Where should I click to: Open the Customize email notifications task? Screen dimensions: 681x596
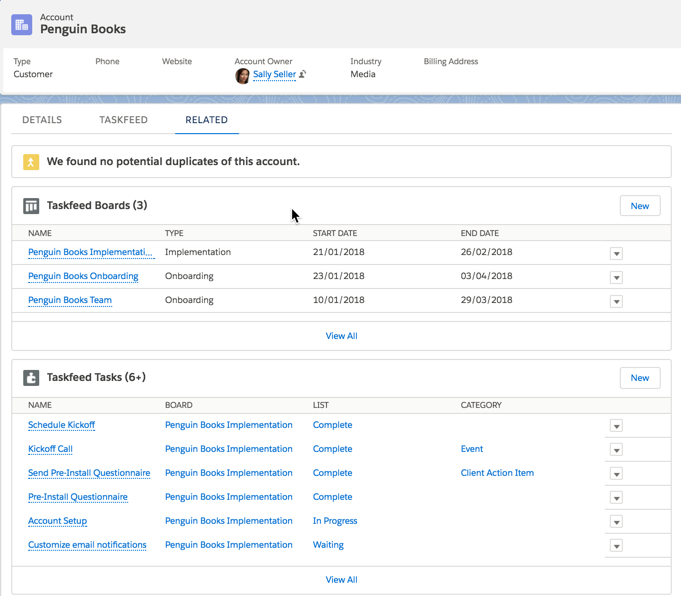pos(87,545)
